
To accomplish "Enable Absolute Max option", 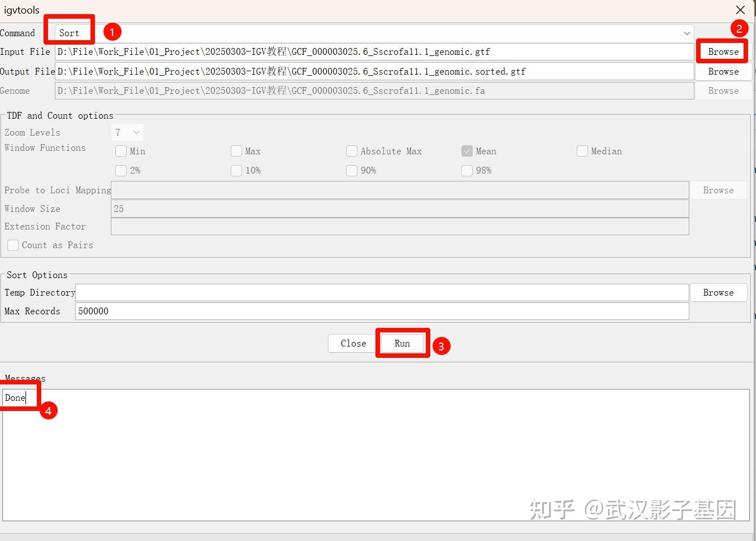I will coord(351,151).
